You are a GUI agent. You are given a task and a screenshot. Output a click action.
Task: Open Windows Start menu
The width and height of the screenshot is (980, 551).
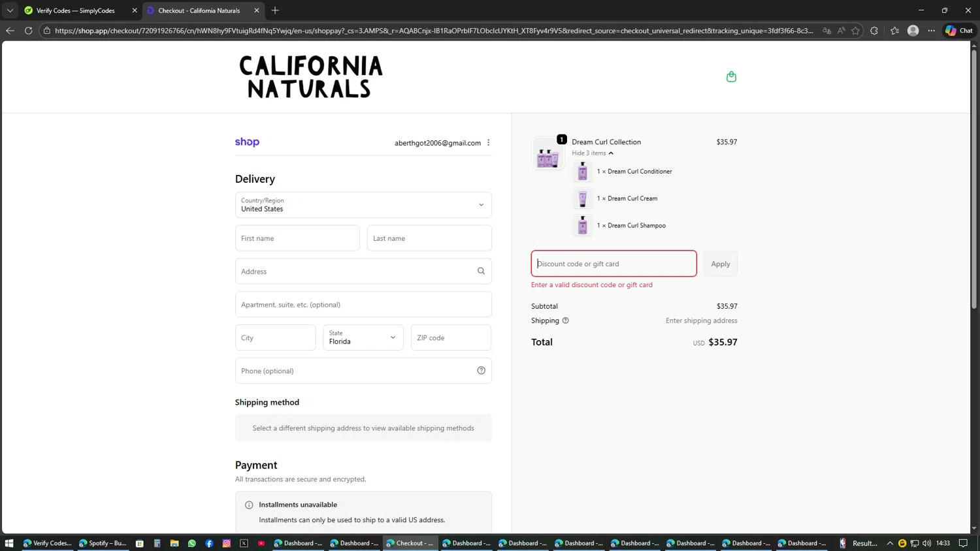coord(9,543)
